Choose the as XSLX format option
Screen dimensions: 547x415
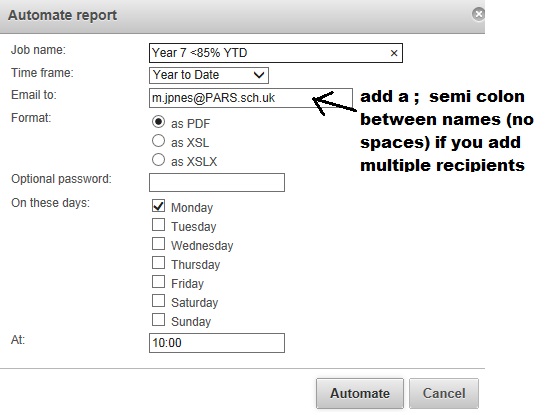(x=158, y=160)
